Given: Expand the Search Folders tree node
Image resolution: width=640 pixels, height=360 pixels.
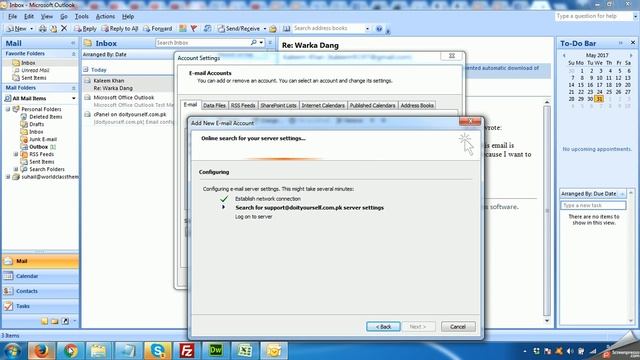Looking at the screenshot, I should tap(16, 169).
